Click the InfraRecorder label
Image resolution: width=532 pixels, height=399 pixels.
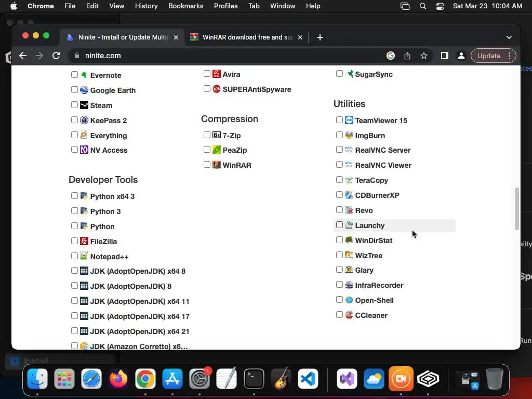pyautogui.click(x=379, y=285)
